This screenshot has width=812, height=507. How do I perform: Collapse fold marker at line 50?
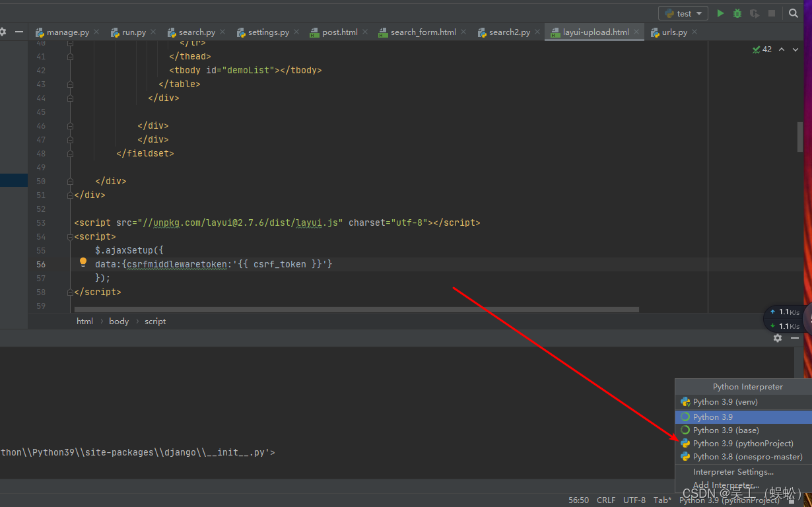click(70, 181)
